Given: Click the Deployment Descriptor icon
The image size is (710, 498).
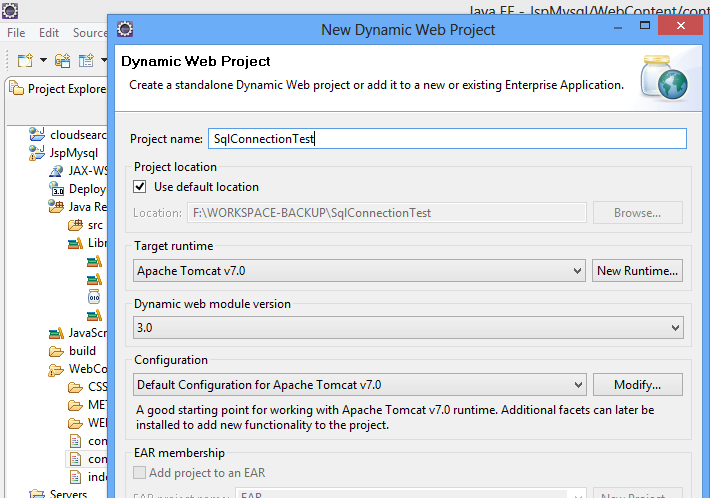Looking at the screenshot, I should [x=56, y=189].
